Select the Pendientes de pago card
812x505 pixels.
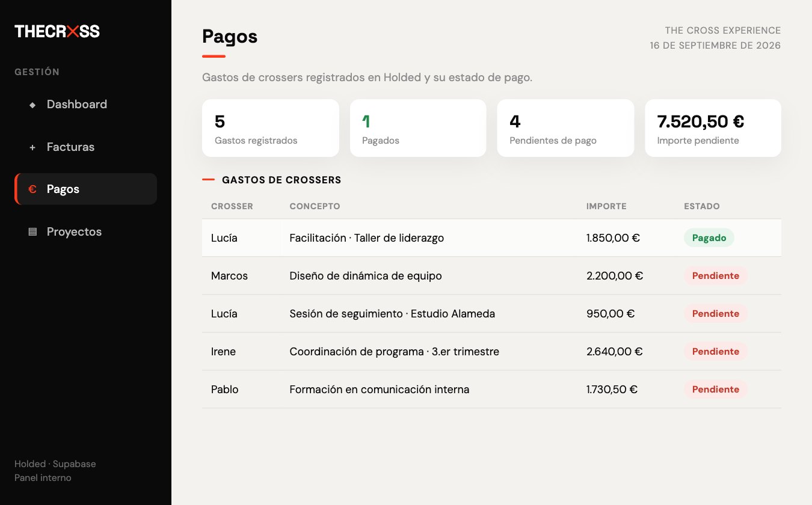pyautogui.click(x=565, y=128)
